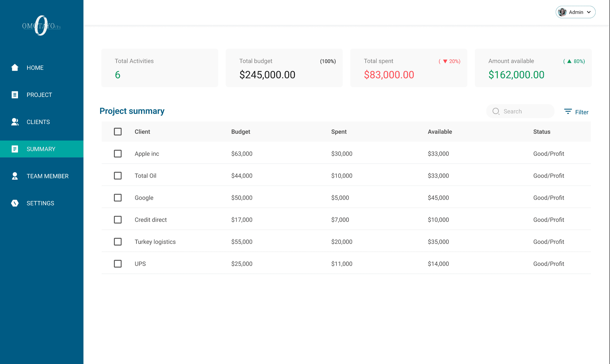This screenshot has height=364, width=610.
Task: Sort by the Budget column header
Action: tap(240, 132)
